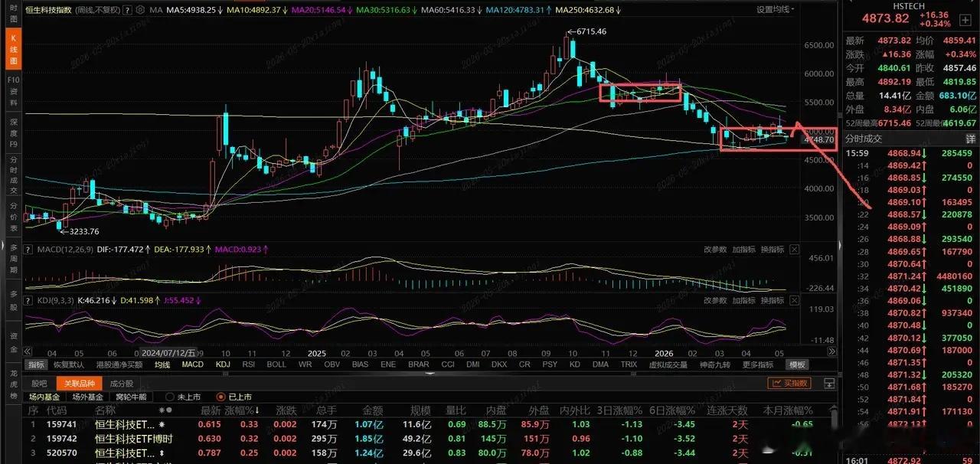Select the K线图 sidebar item
The height and width of the screenshot is (464, 980).
pyautogui.click(x=13, y=47)
